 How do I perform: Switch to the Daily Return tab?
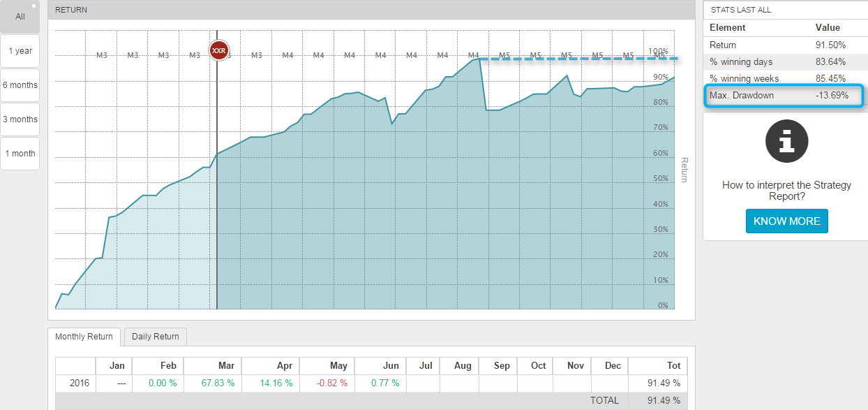[x=156, y=337]
